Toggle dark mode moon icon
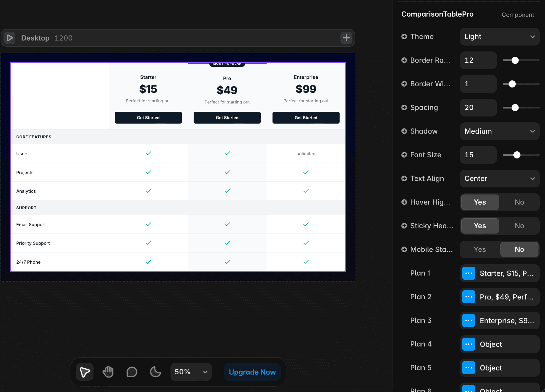545x392 pixels. (x=155, y=372)
